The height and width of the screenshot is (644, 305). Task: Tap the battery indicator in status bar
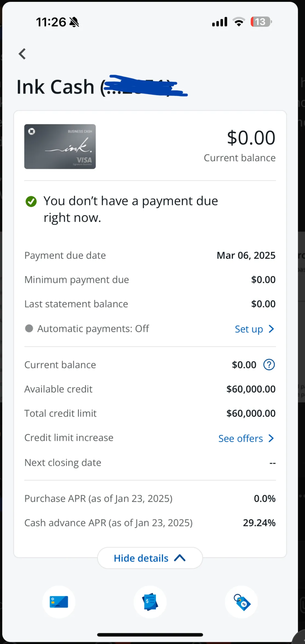(x=261, y=22)
